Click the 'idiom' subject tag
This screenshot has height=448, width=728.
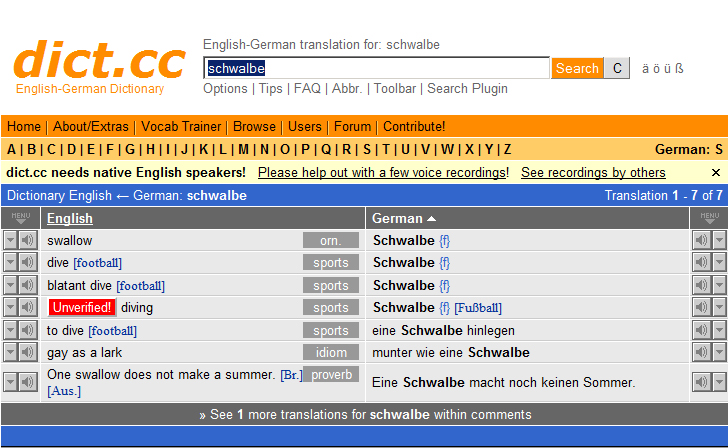tap(331, 352)
